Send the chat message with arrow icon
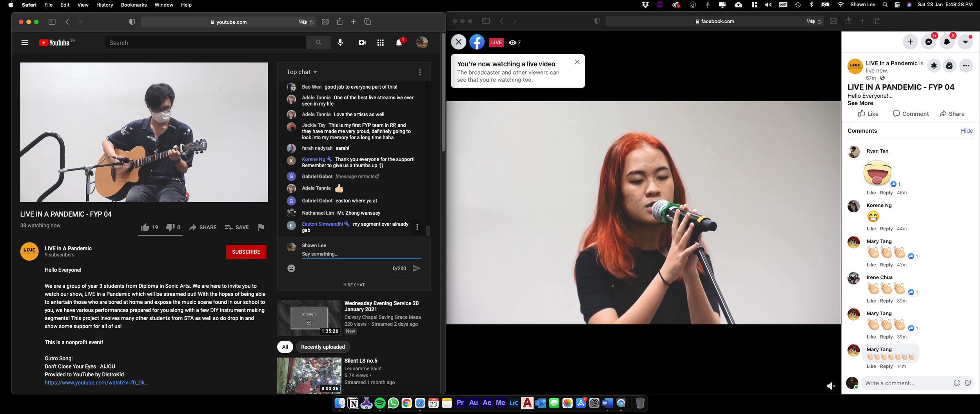Screen dimensions: 980x414 point(417,268)
